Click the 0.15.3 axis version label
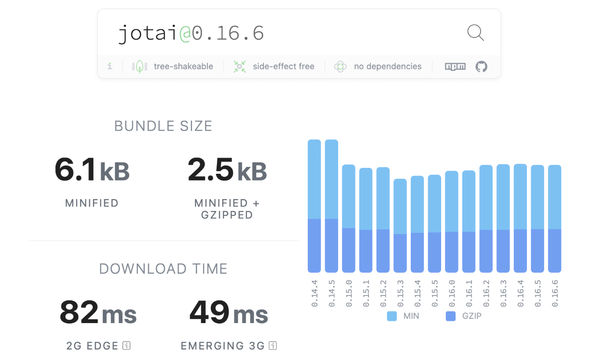 (x=400, y=293)
